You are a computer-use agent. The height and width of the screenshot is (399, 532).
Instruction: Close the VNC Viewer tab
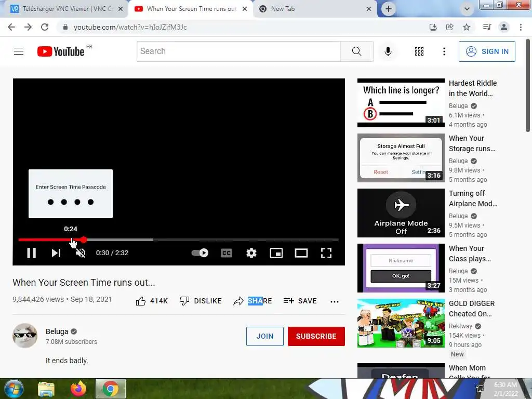(x=121, y=9)
